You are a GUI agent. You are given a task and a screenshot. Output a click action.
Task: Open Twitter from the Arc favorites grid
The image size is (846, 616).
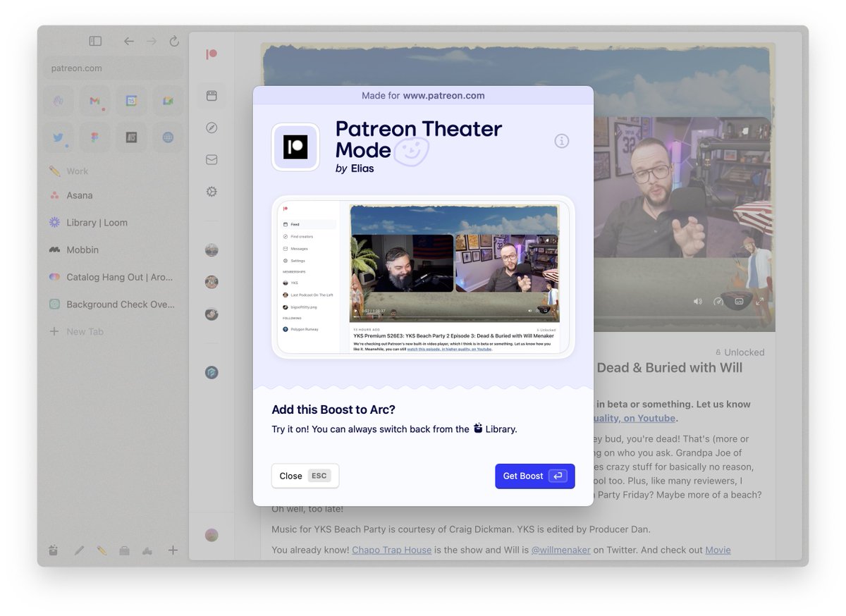pyautogui.click(x=59, y=137)
